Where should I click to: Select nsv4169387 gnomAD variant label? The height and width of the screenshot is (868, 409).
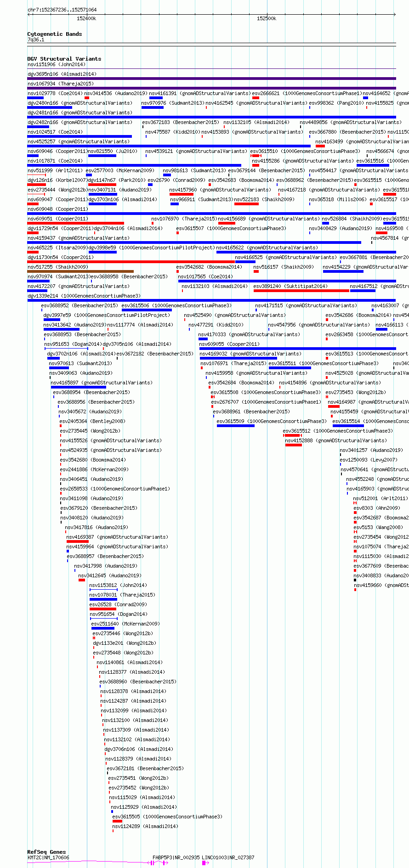click(x=117, y=537)
